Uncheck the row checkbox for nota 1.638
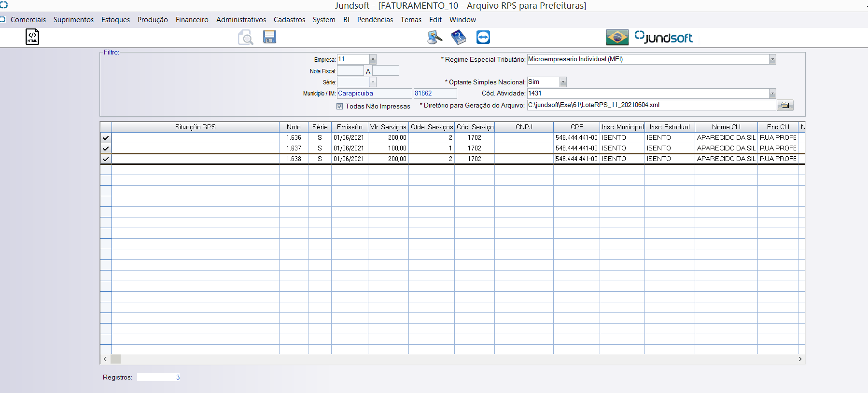868x393 pixels. tap(106, 159)
